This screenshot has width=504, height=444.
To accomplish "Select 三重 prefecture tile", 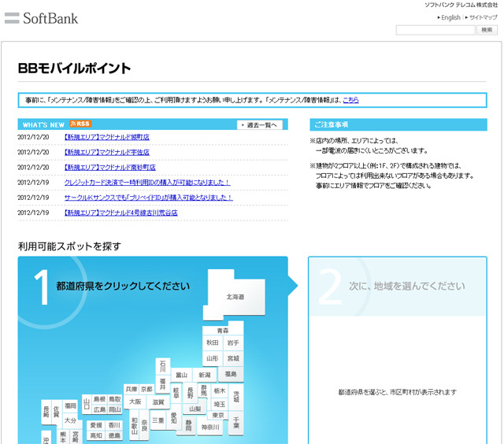I will 157,420.
